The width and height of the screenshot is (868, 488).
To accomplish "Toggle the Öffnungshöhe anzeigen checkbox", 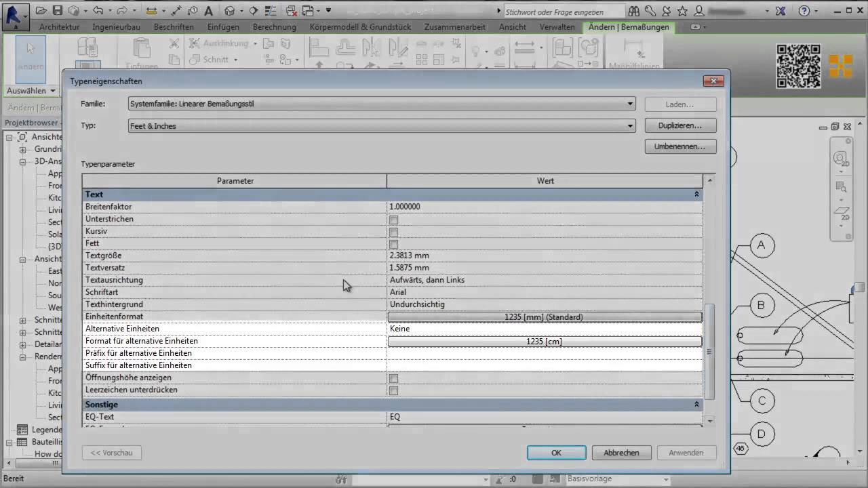I will point(393,378).
